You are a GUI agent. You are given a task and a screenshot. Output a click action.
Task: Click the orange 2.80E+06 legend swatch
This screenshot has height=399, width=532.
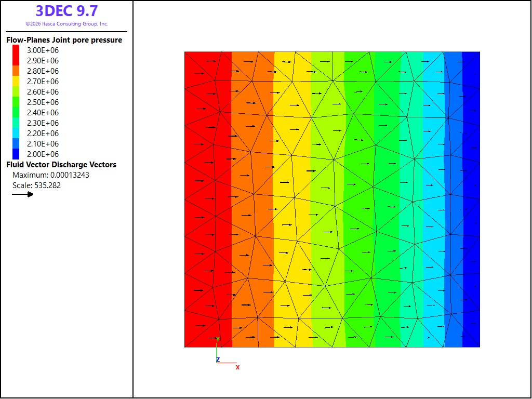pyautogui.click(x=16, y=71)
